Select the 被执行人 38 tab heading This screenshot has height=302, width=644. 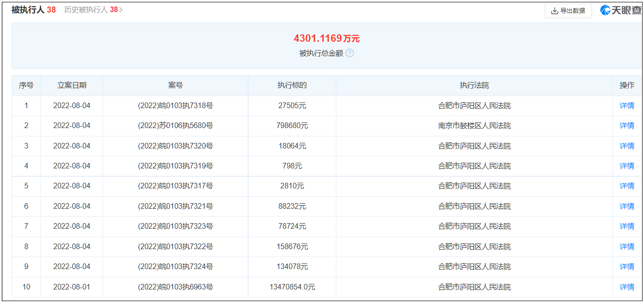pyautogui.click(x=33, y=10)
